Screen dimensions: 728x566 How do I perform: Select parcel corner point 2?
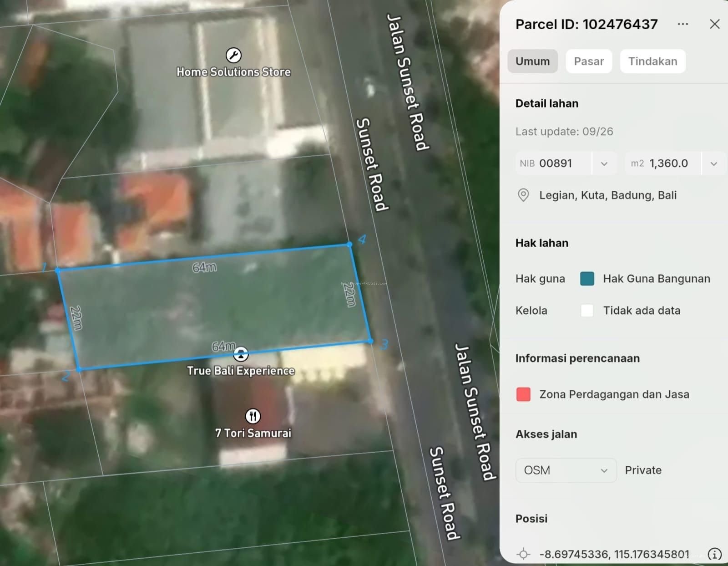[x=79, y=369]
